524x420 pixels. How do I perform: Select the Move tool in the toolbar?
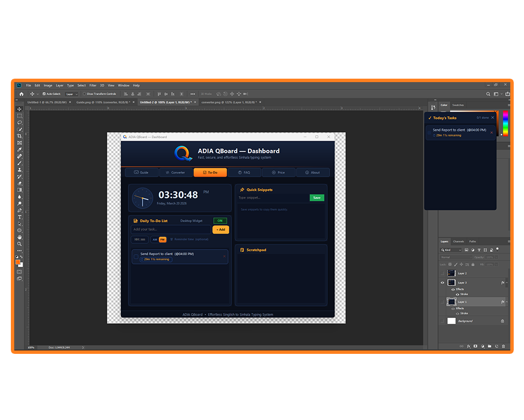pyautogui.click(x=19, y=109)
